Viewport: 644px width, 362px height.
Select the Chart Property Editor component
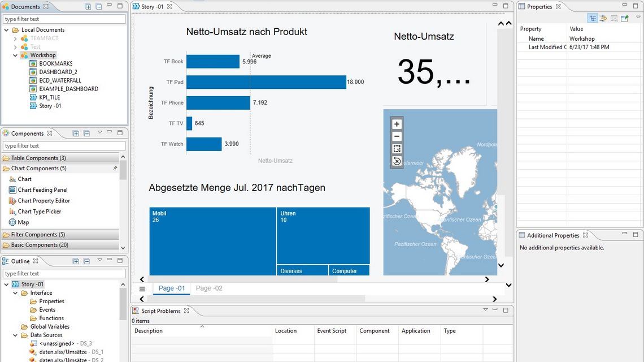pos(40,200)
